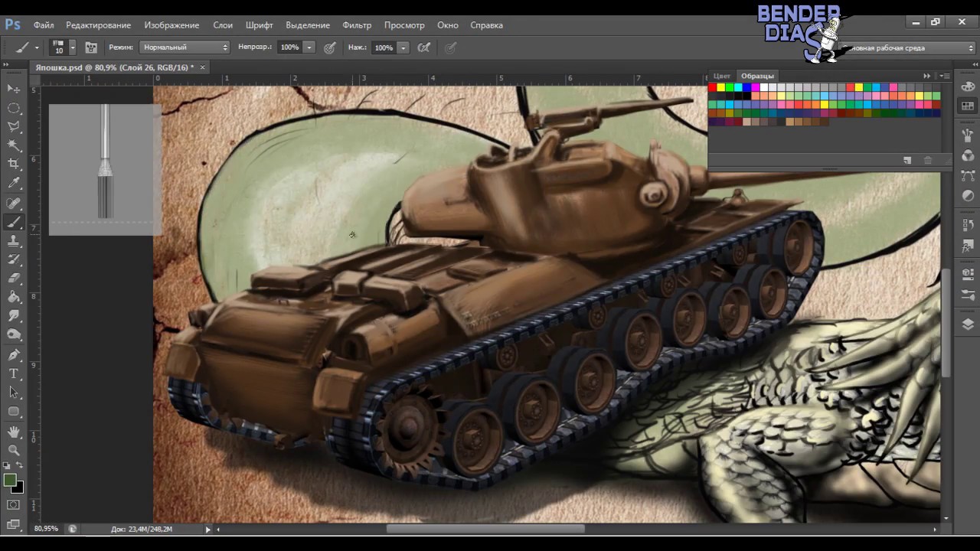Swap foreground and background colors
Image resolution: width=980 pixels, height=551 pixels.
tap(20, 465)
